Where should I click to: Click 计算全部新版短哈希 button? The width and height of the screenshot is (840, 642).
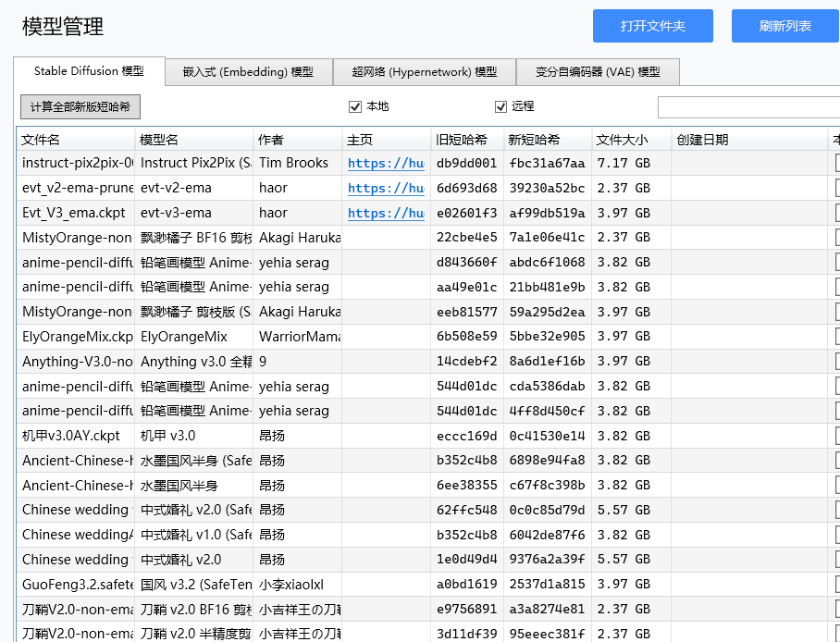pos(80,106)
